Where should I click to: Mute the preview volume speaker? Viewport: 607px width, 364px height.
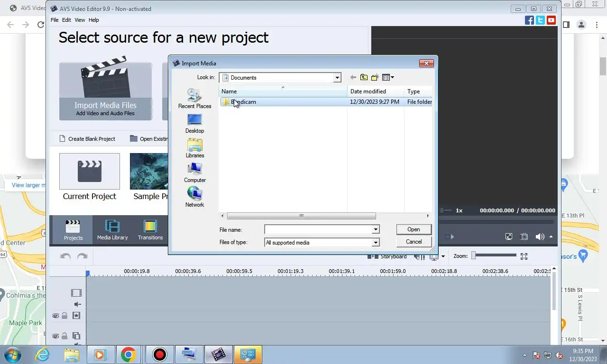[540, 237]
